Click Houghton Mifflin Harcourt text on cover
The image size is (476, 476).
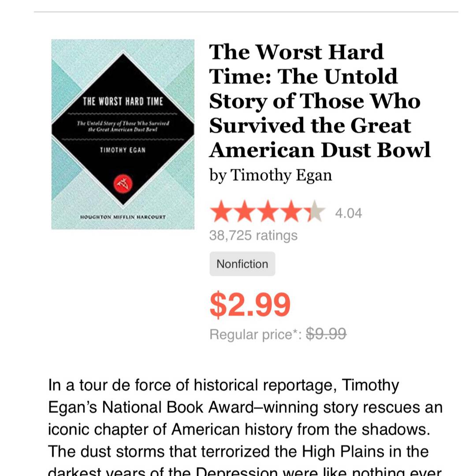[123, 217]
